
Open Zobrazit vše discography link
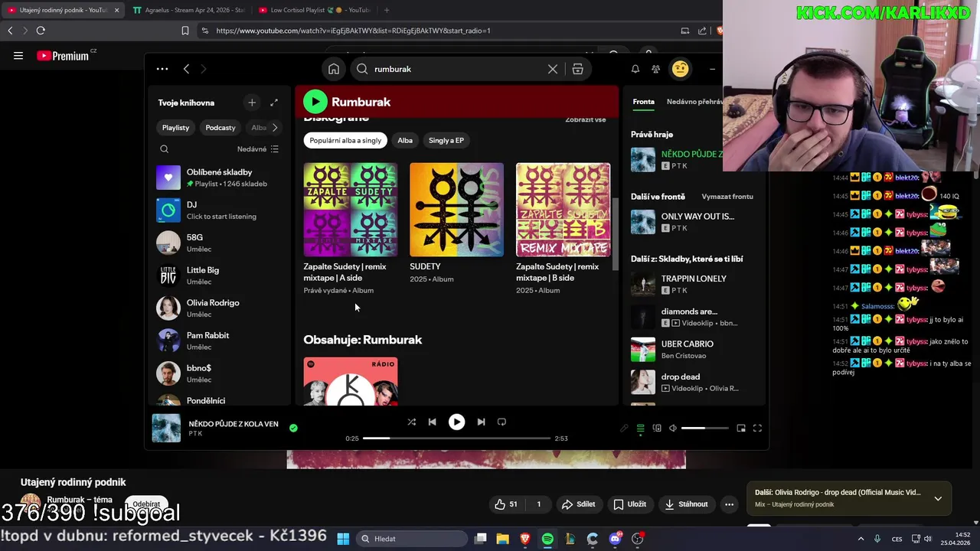(585, 120)
